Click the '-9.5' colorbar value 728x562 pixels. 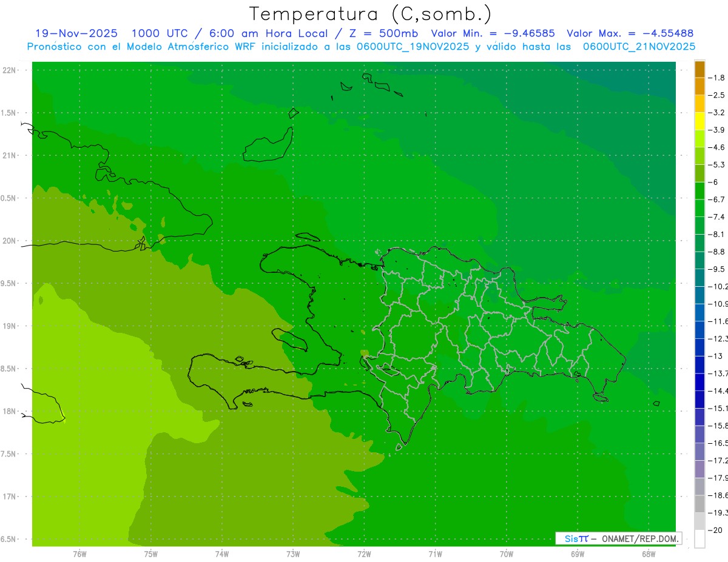(718, 269)
